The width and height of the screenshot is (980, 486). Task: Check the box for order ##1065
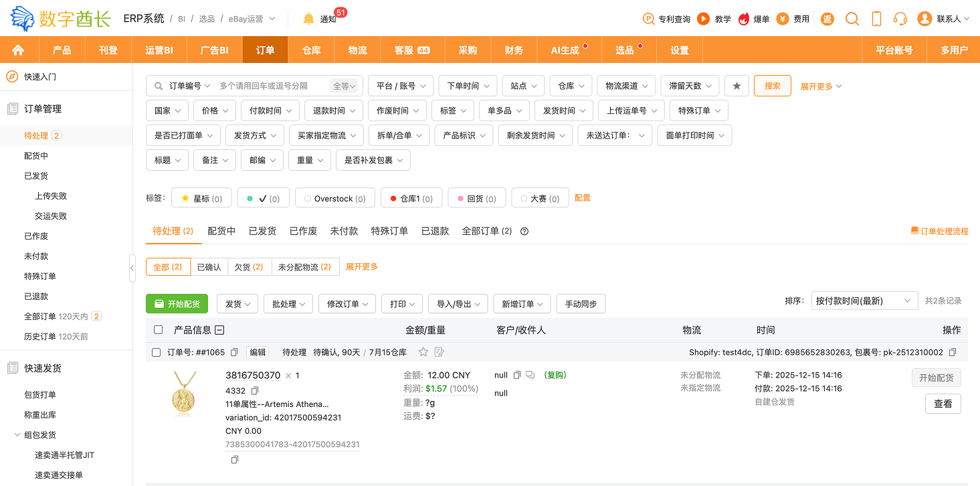point(157,352)
